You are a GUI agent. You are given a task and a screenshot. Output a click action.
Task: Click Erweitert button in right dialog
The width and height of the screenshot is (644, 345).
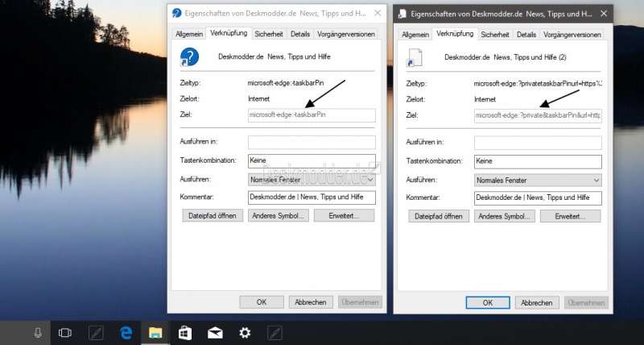pyautogui.click(x=571, y=216)
